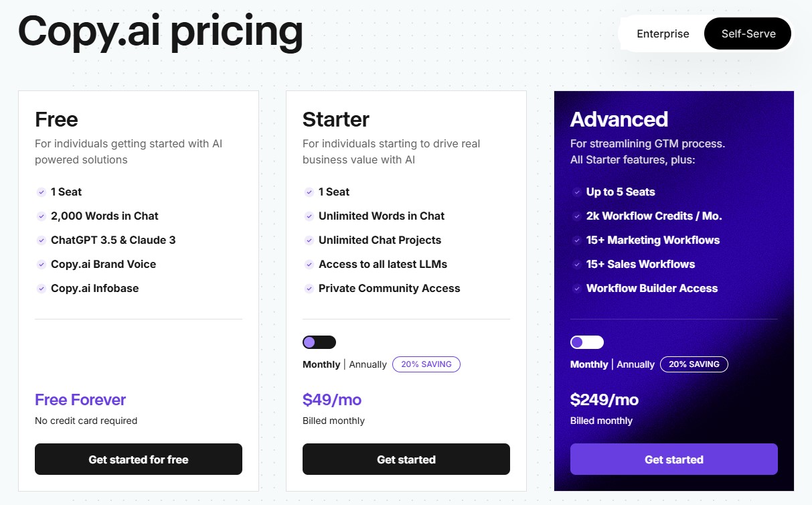Click the 20% SAVING badge under Advanced
This screenshot has height=505, width=812.
point(694,364)
